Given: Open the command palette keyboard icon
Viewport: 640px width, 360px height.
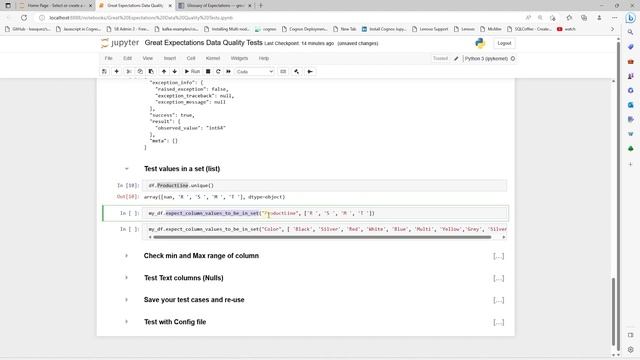Looking at the screenshot, I should (283, 71).
